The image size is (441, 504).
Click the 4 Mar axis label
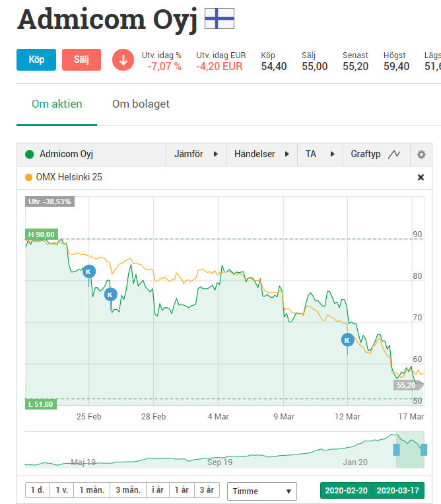(218, 417)
